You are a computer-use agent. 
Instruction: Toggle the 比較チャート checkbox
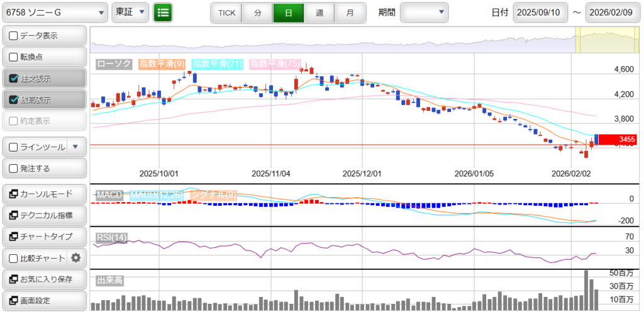14,259
